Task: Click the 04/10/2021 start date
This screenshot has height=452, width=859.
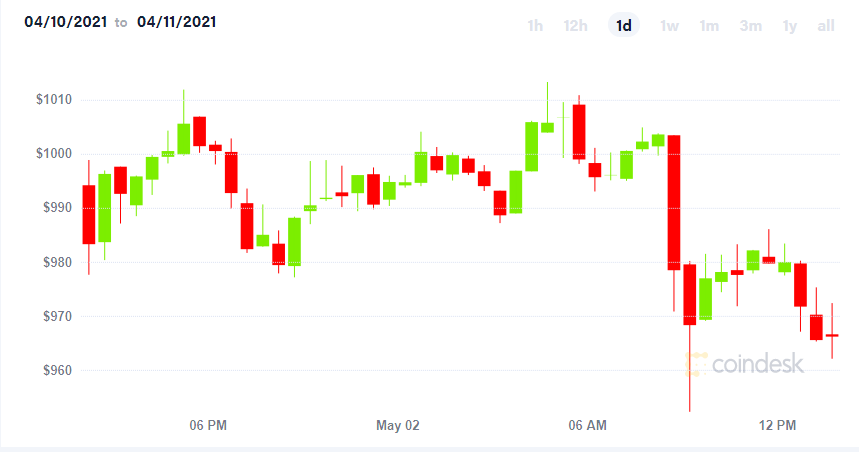Action: (x=66, y=22)
